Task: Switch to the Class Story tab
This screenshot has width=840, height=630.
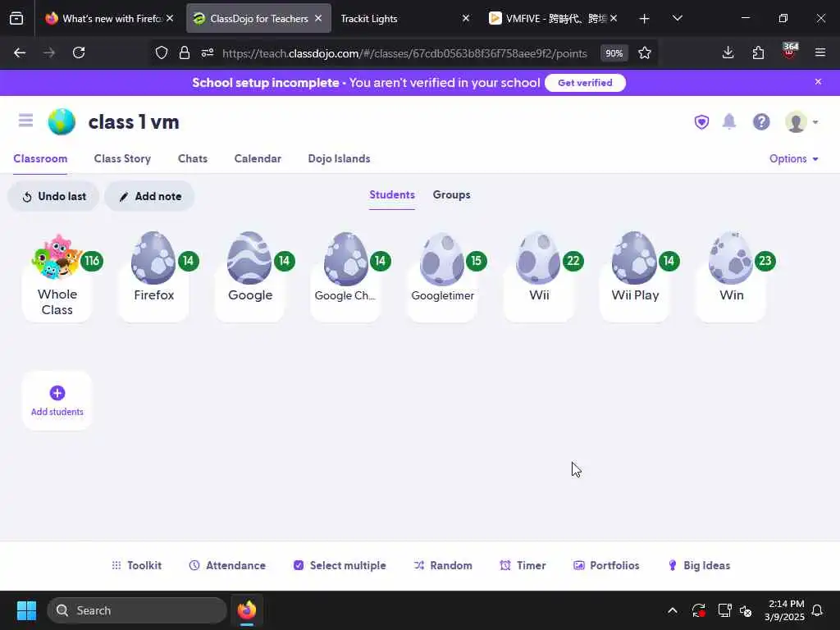Action: coord(122,158)
